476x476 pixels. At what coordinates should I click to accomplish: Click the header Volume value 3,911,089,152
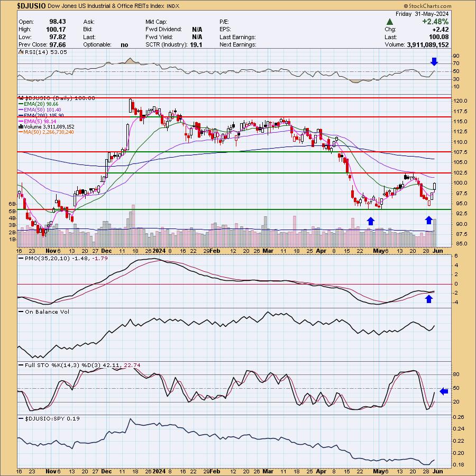pyautogui.click(x=427, y=44)
